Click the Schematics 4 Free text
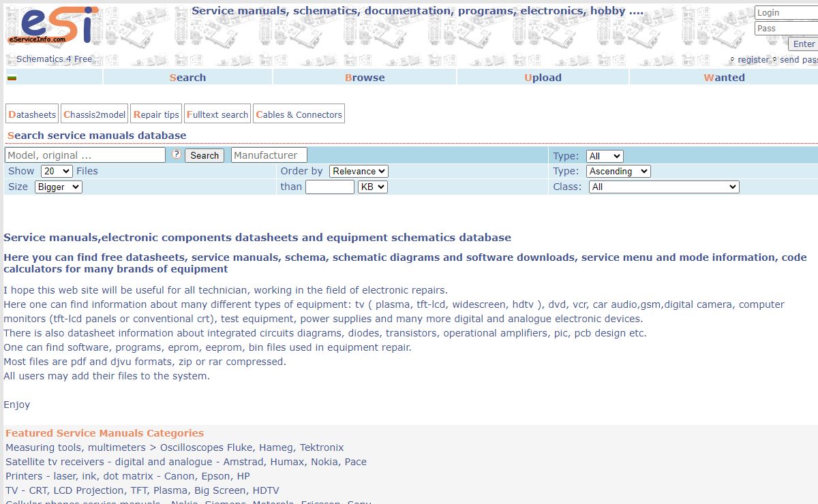 coord(54,59)
